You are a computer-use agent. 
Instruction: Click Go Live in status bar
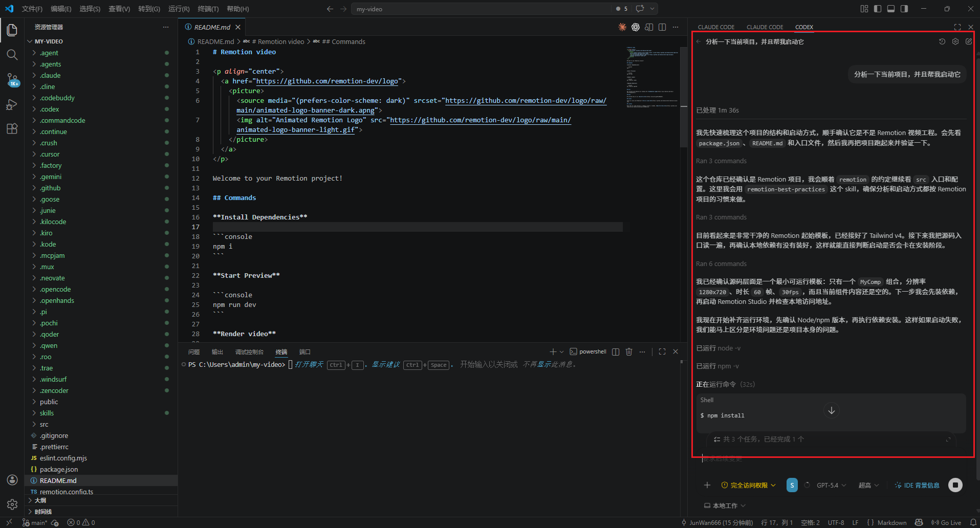tap(946, 522)
